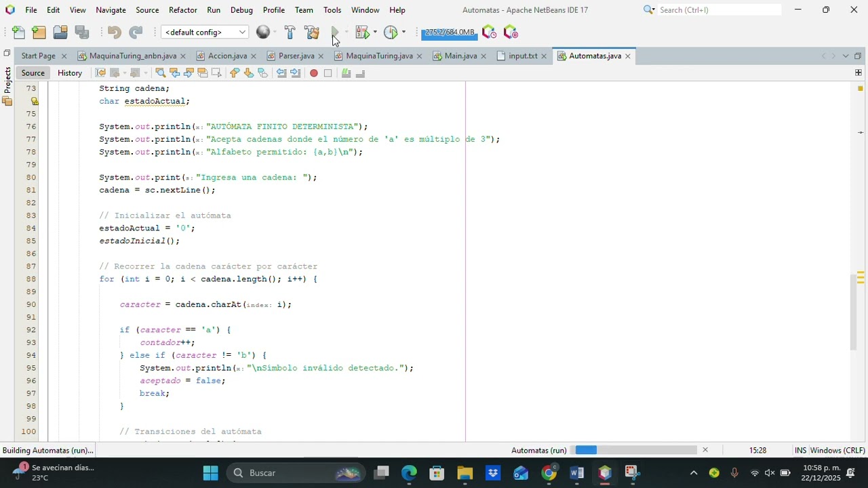Open the default config dropdown
This screenshot has height=488, width=868.
[205, 32]
